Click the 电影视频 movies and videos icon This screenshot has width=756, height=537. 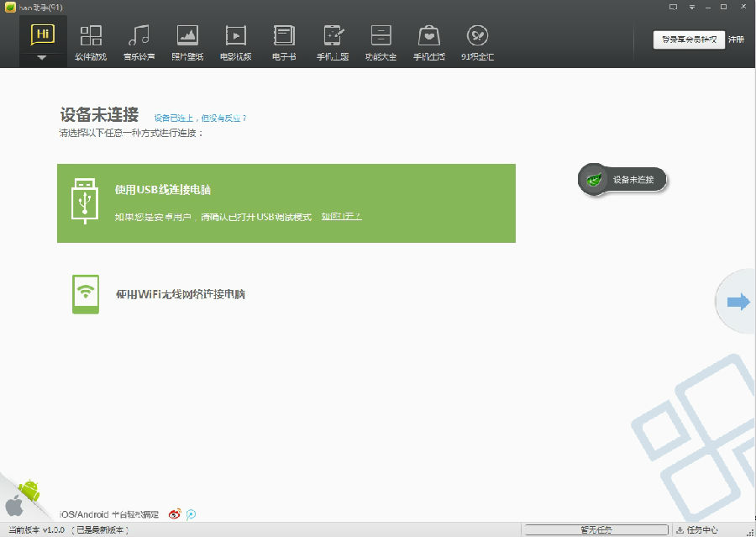236,40
